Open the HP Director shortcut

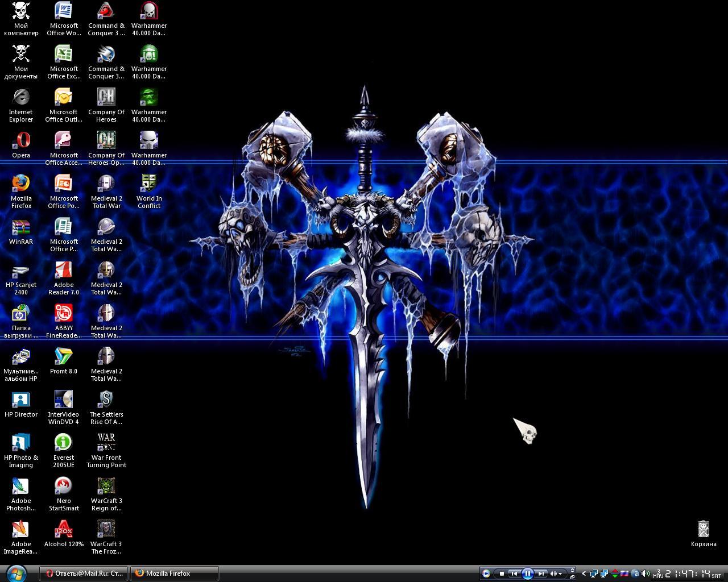coord(21,404)
